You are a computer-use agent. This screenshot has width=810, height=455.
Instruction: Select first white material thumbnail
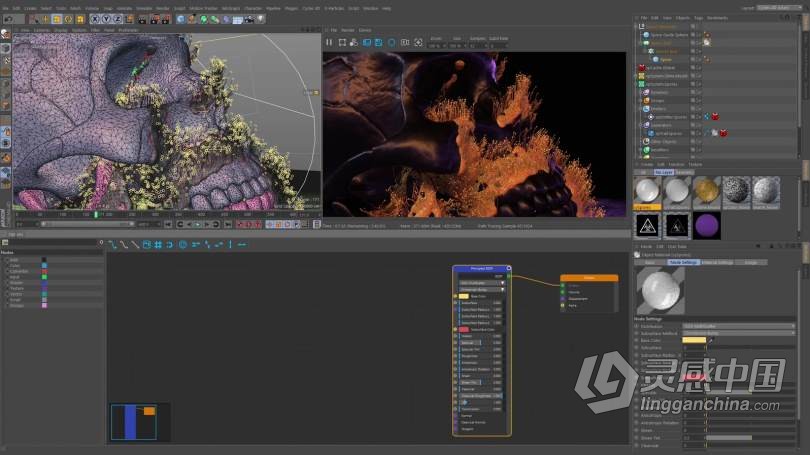tap(647, 191)
